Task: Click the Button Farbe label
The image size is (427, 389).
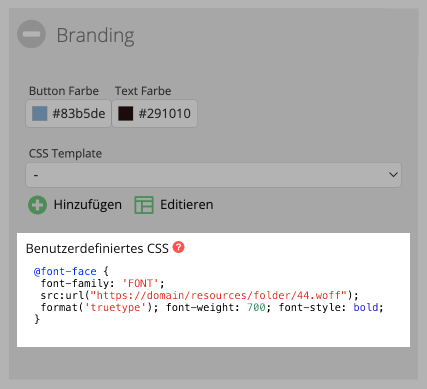Action: point(64,91)
